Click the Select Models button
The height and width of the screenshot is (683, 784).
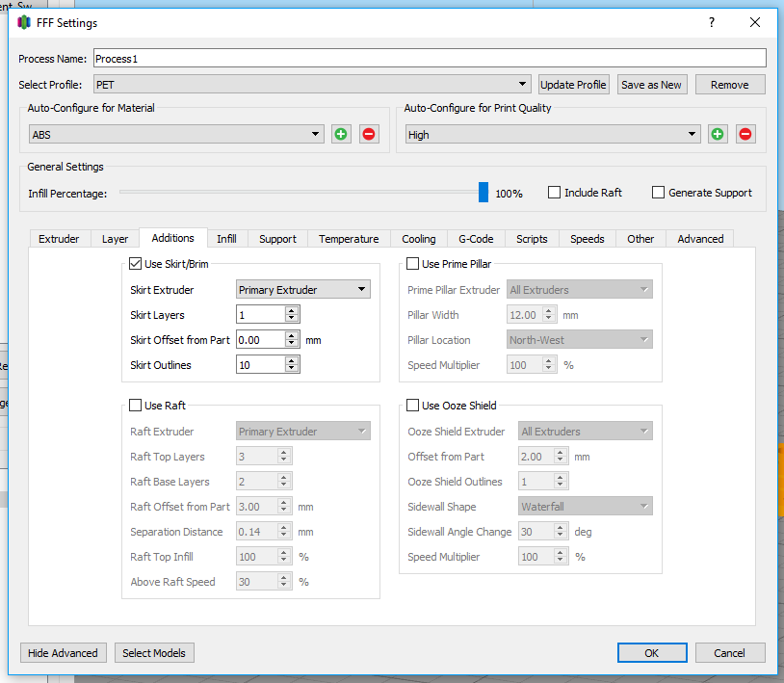pyautogui.click(x=154, y=653)
